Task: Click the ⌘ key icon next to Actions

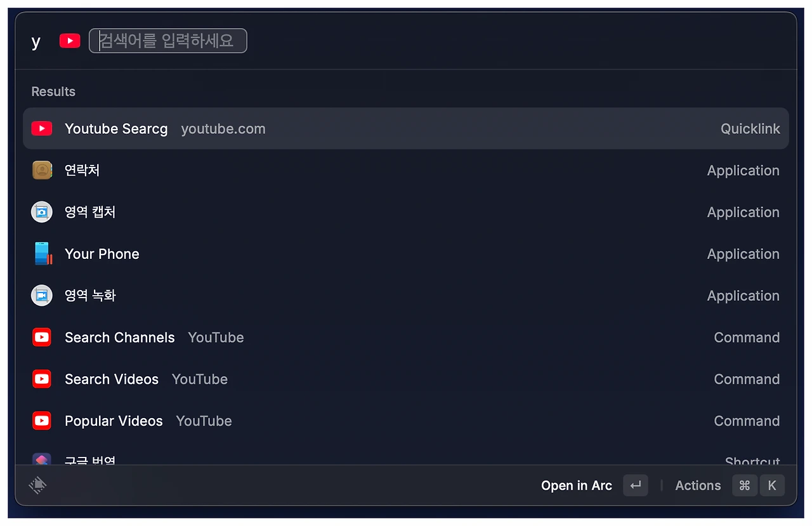Action: click(745, 485)
